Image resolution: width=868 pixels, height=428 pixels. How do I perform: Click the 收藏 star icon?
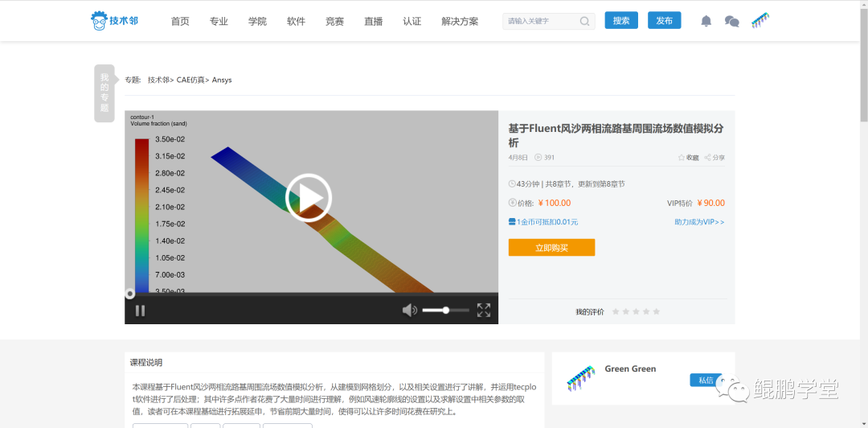[682, 158]
